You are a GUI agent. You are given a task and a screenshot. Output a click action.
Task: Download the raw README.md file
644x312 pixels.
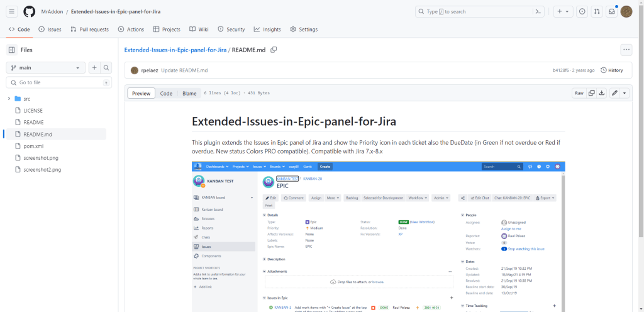tap(602, 93)
